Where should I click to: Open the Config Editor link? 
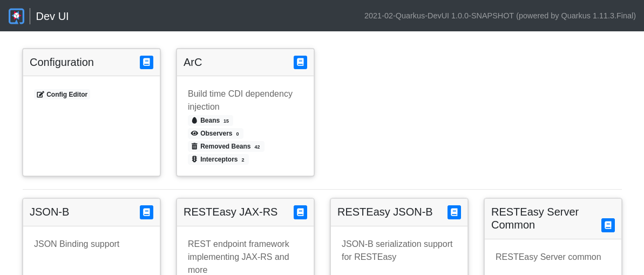coord(62,95)
